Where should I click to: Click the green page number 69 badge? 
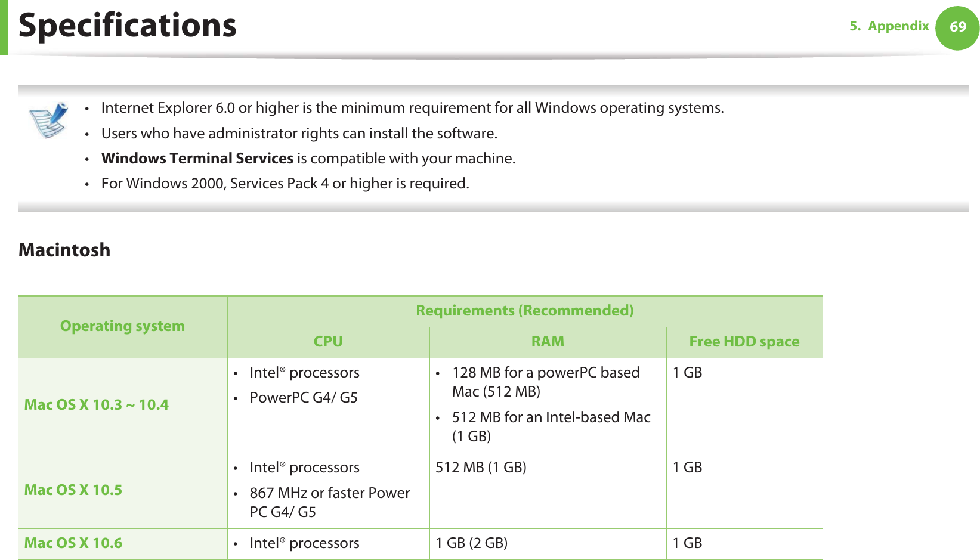pyautogui.click(x=957, y=27)
